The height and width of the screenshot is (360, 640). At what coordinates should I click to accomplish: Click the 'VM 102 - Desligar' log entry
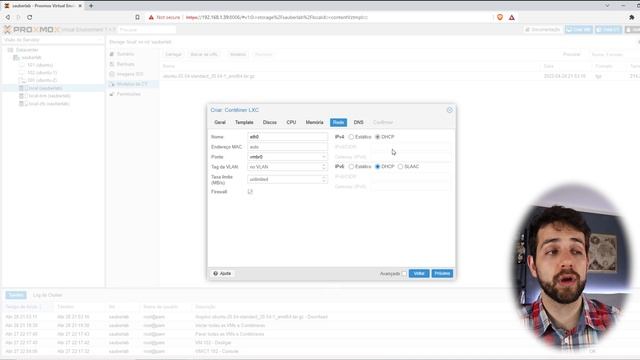[213, 342]
